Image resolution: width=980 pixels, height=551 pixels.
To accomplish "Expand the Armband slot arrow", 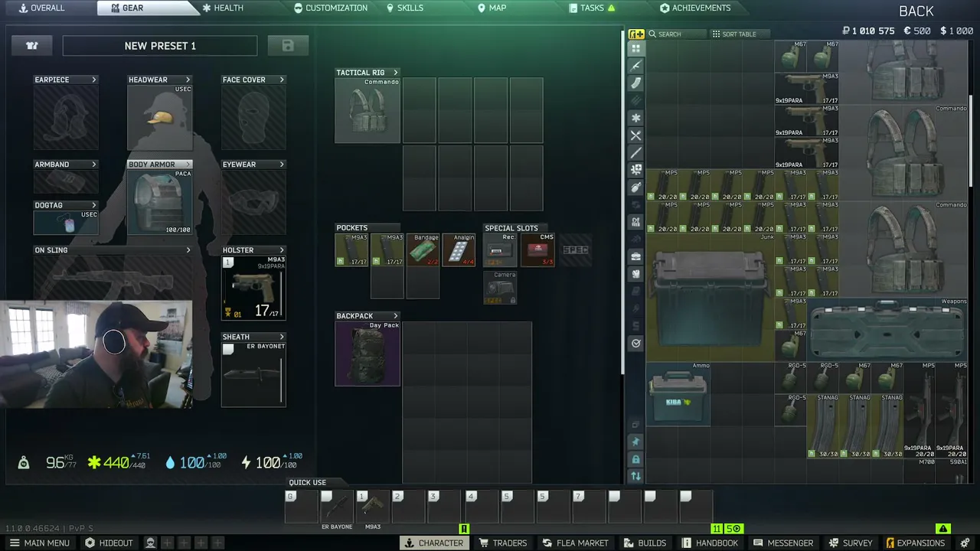I will [94, 165].
